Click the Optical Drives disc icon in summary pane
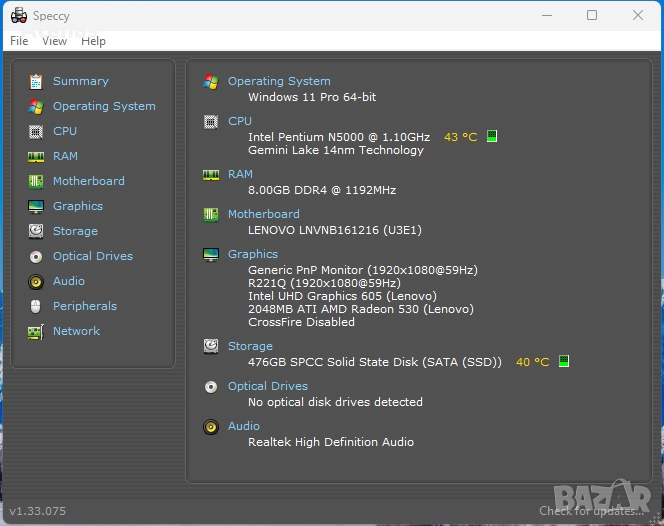Screen dimensions: 664x526 (211, 387)
